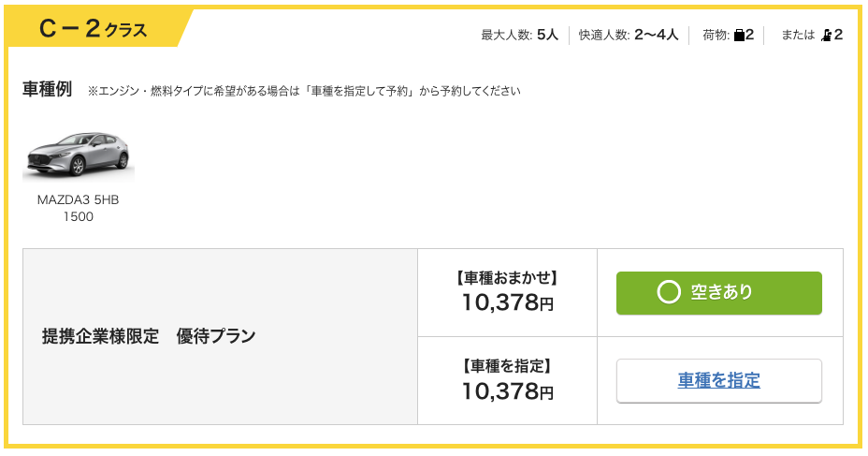This screenshot has height=456, width=868.
Task: Open the 車種を指定 link
Action: tap(718, 381)
